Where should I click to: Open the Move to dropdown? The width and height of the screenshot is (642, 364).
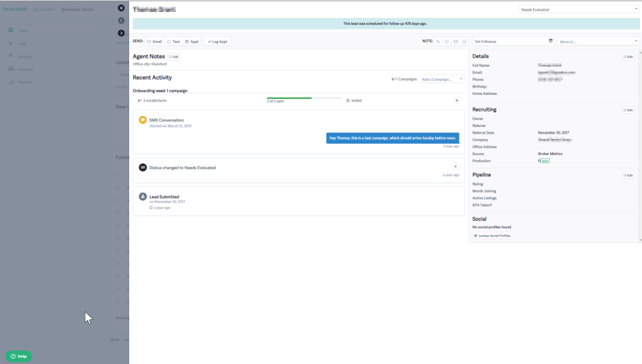point(598,41)
